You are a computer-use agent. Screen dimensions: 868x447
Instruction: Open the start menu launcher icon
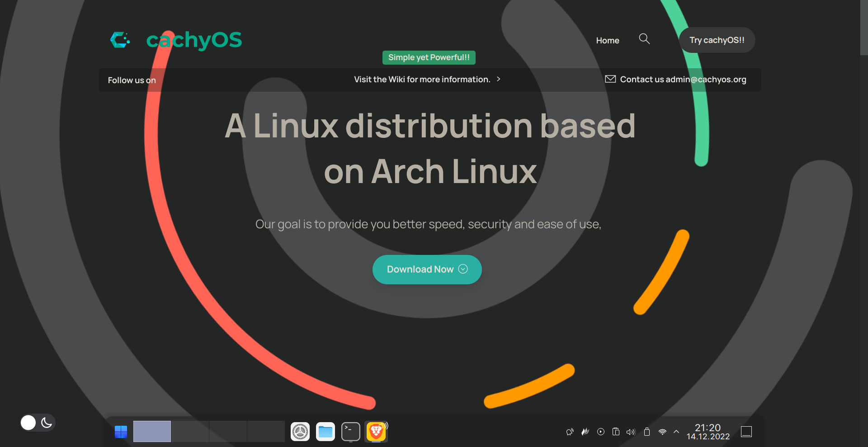coord(121,432)
